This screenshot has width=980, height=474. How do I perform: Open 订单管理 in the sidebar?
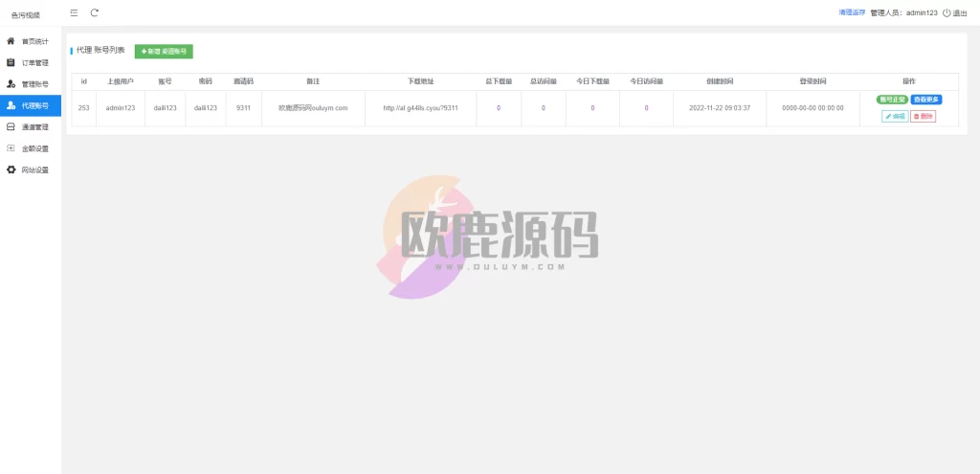(x=31, y=62)
